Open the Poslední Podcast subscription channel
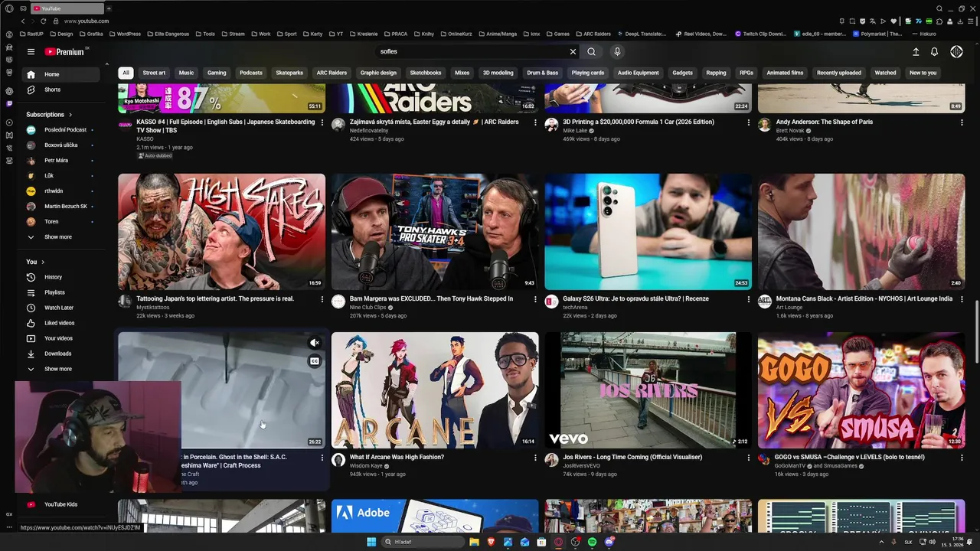Viewport: 980px width, 551px height. pos(61,130)
